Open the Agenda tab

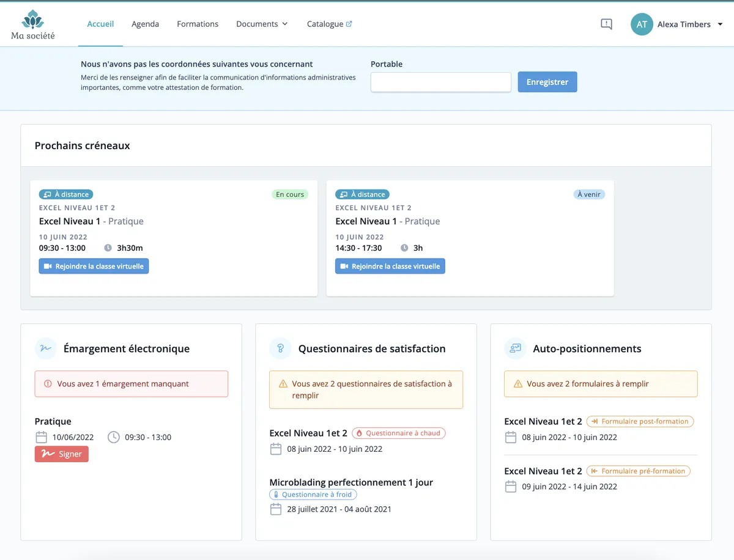pos(145,24)
